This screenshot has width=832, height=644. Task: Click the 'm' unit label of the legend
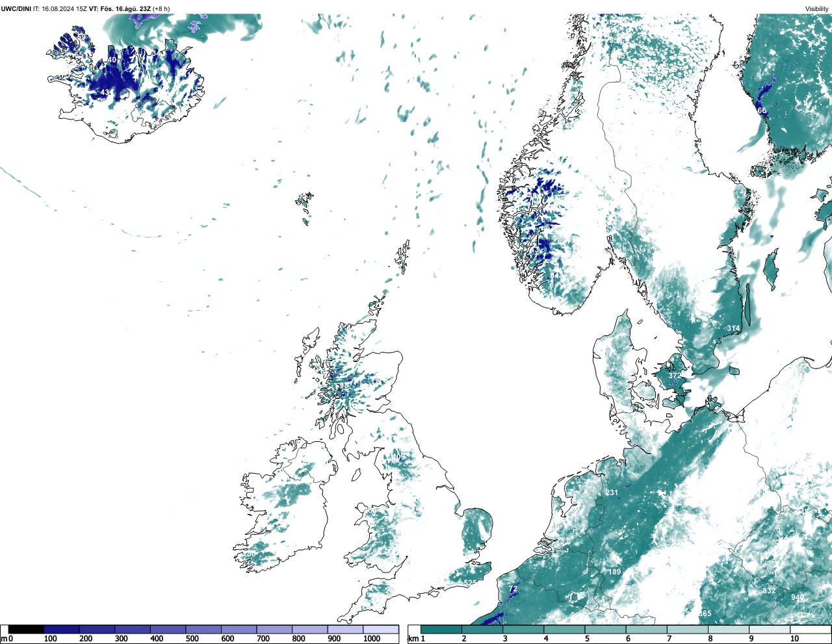click(4, 639)
